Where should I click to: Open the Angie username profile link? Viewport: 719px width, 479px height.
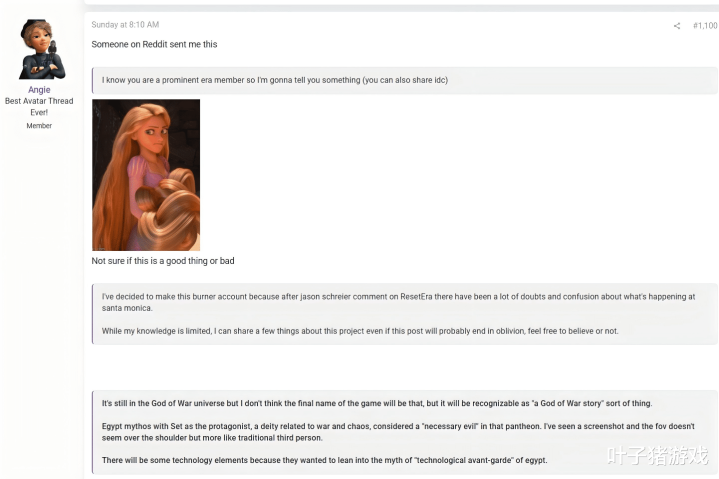39,90
